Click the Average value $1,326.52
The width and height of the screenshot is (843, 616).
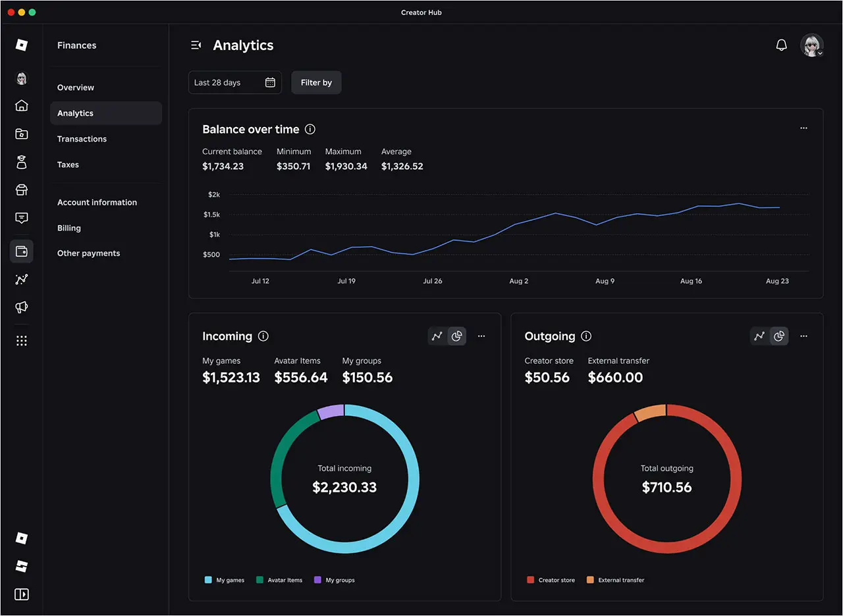point(402,167)
